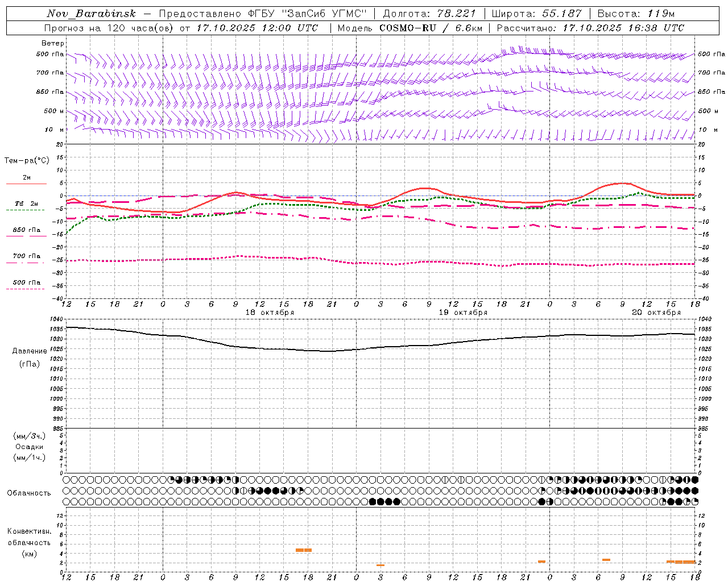Click the (гПа) unit under Давление
Viewport: 728px width, 582px height.
click(x=30, y=364)
